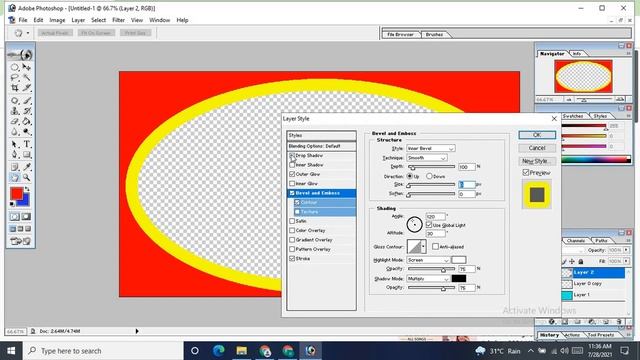Image resolution: width=640 pixels, height=360 pixels.
Task: Uncheck the Stroke checkbox
Action: point(292,259)
